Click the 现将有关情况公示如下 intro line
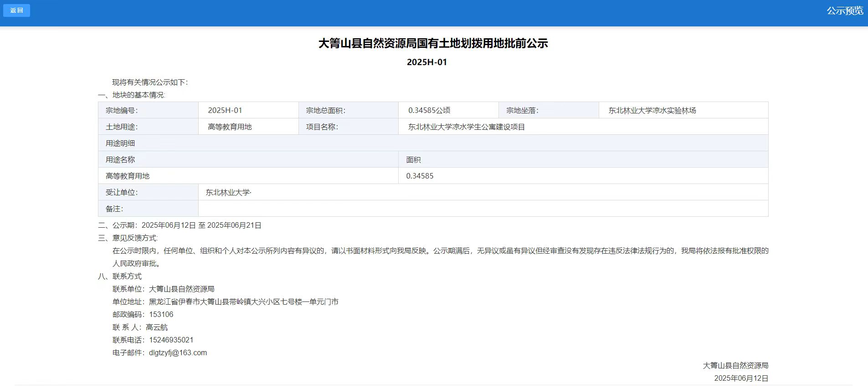This screenshot has width=868, height=388. click(x=150, y=82)
